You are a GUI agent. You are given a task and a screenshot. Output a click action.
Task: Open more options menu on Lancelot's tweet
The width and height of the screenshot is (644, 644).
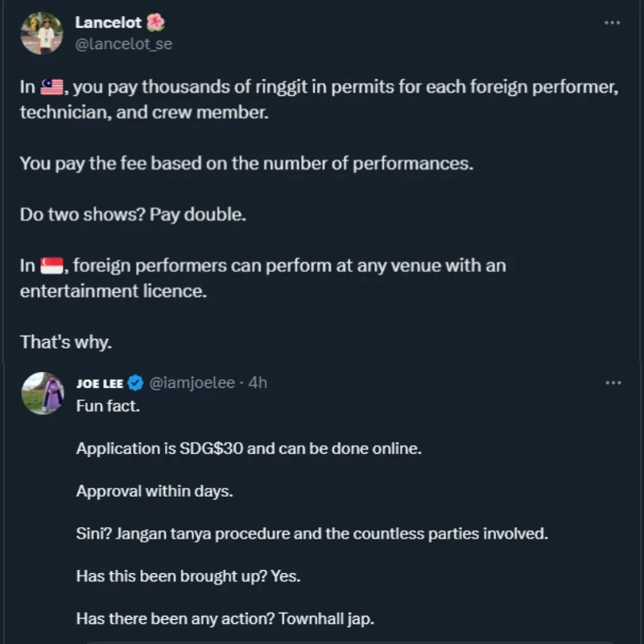[612, 23]
